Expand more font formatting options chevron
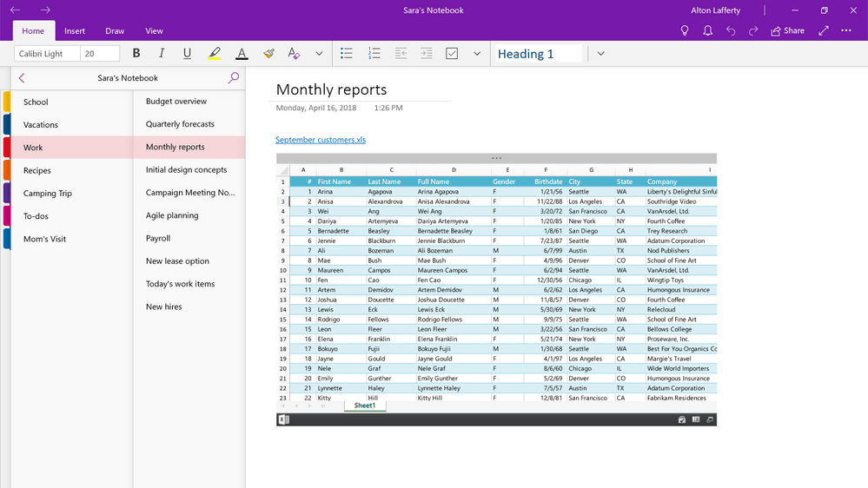Viewport: 868px width, 488px height. 319,54
